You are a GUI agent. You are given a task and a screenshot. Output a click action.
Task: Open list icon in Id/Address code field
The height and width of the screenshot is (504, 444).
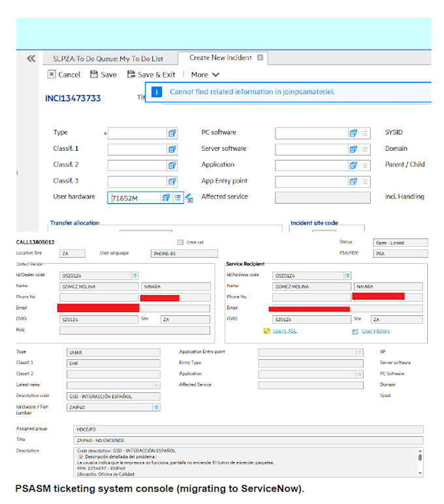tap(347, 276)
